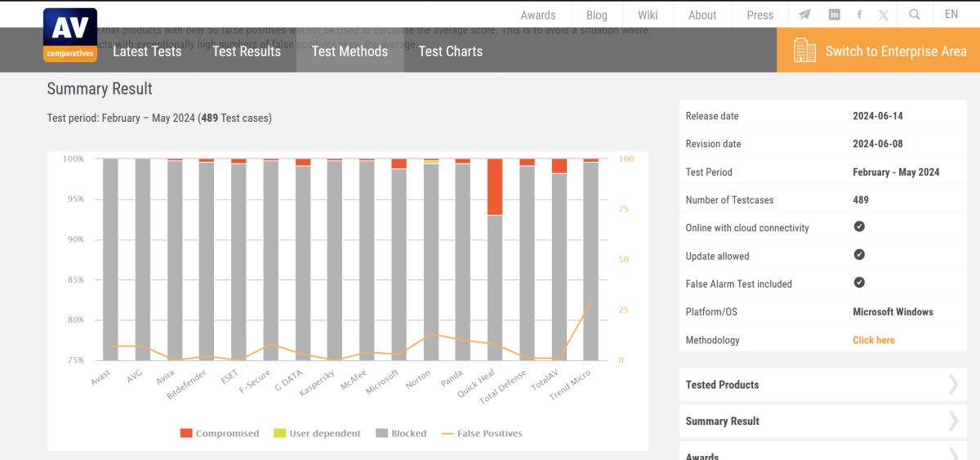Open the About page
The height and width of the screenshot is (460, 980).
click(702, 15)
